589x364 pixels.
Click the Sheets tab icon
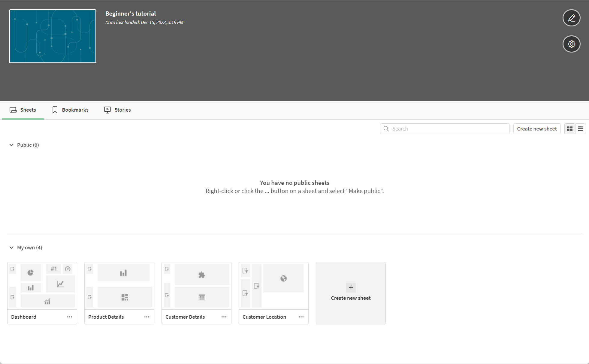(13, 110)
